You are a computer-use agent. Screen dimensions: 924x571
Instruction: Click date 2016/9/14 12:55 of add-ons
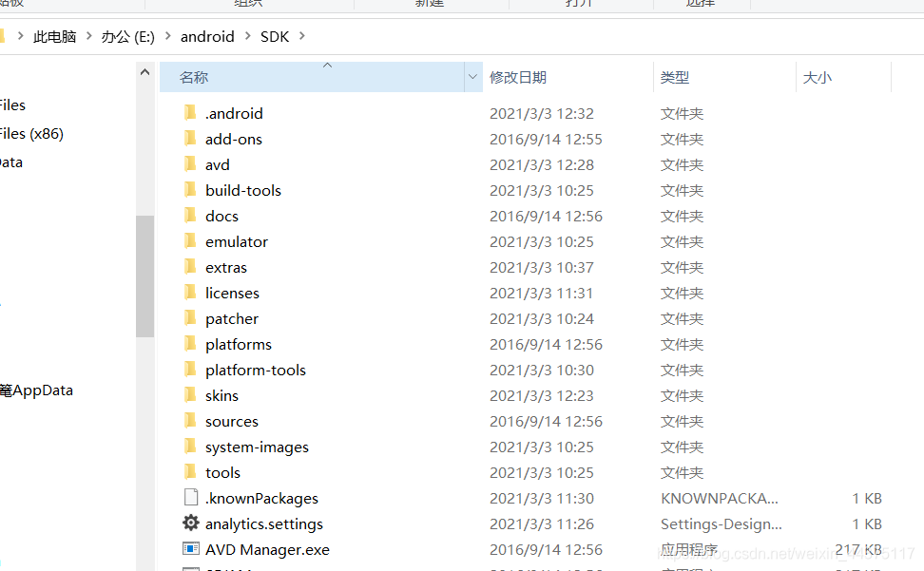pos(546,139)
